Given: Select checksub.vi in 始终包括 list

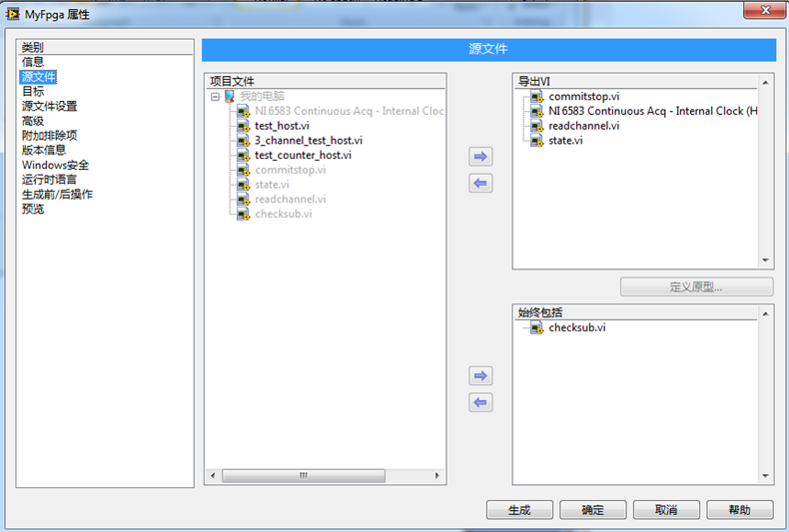Looking at the screenshot, I should 577,327.
